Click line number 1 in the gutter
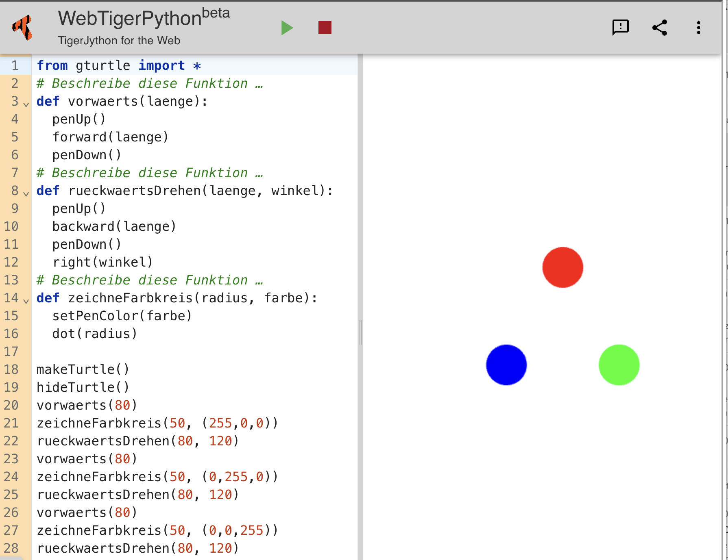The width and height of the screenshot is (728, 560). (x=15, y=65)
